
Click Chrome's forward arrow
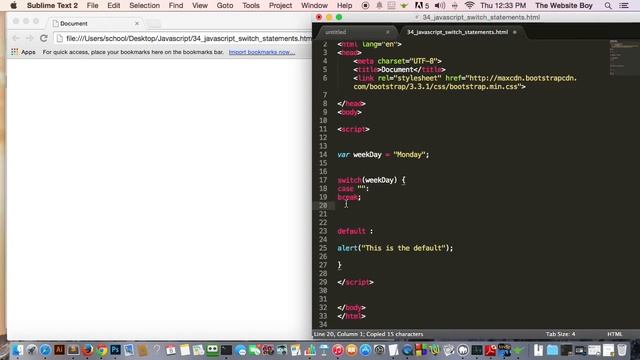pos(29,38)
